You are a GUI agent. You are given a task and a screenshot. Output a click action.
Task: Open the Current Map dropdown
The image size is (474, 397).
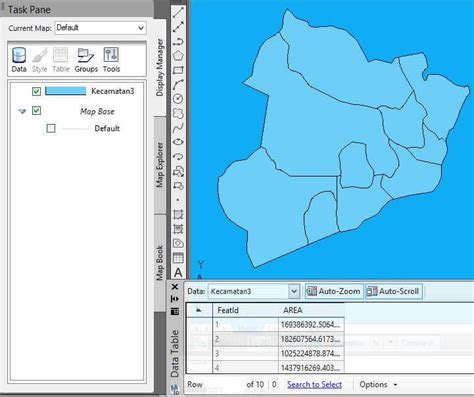click(x=100, y=28)
